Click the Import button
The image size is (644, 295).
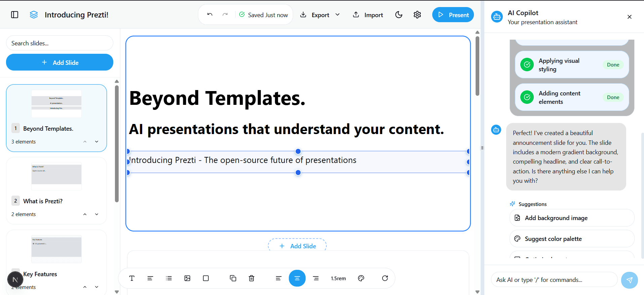[x=368, y=15]
